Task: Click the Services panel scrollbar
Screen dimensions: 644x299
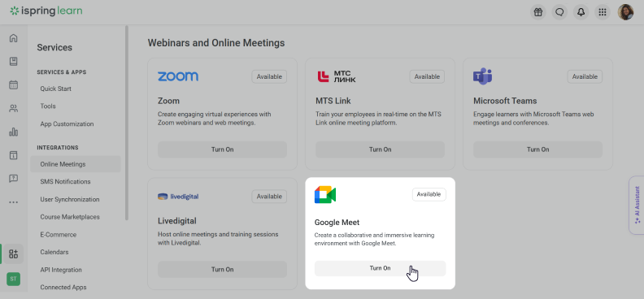Action: (x=127, y=123)
